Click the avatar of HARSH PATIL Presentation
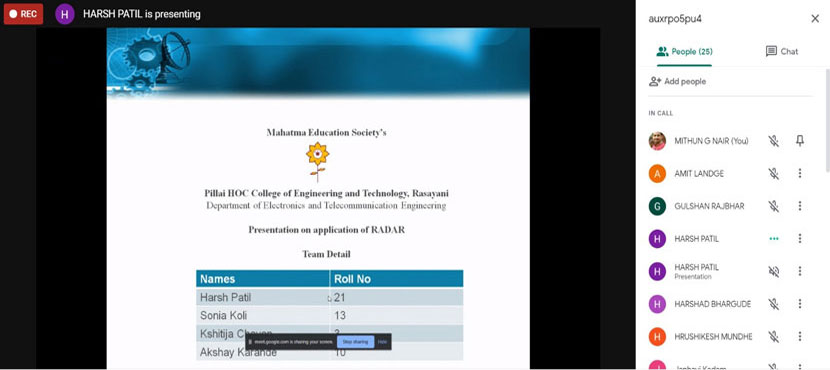Image resolution: width=830 pixels, height=370 pixels. pos(657,272)
